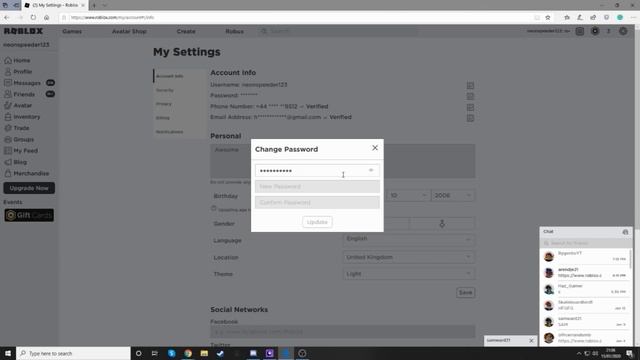Click the Upgrade Now button
The height and width of the screenshot is (360, 640).
(x=29, y=188)
